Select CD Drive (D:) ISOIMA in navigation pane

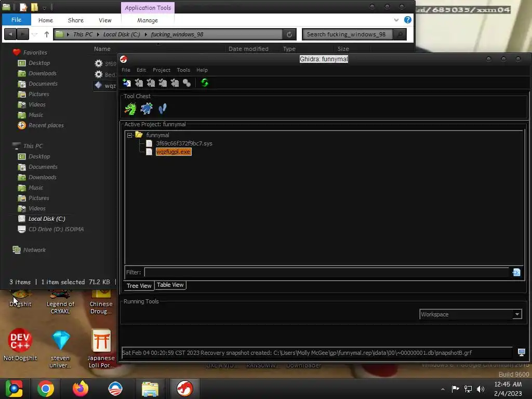pyautogui.click(x=56, y=229)
